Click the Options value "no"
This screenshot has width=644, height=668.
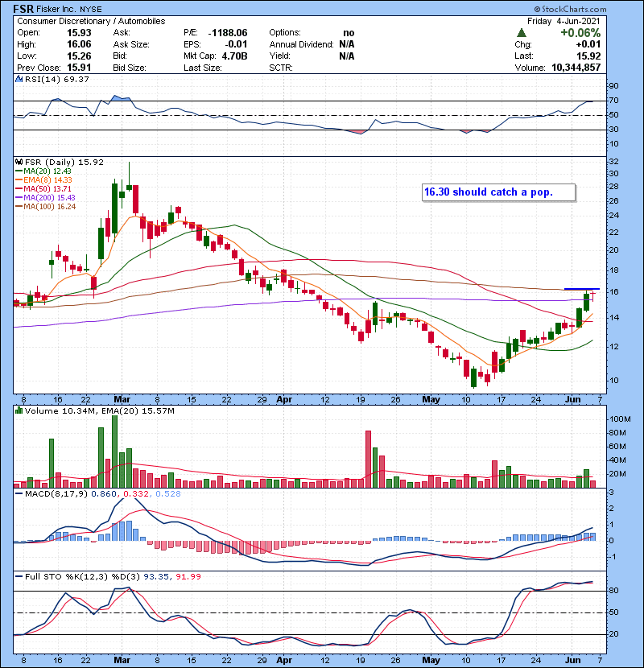349,33
